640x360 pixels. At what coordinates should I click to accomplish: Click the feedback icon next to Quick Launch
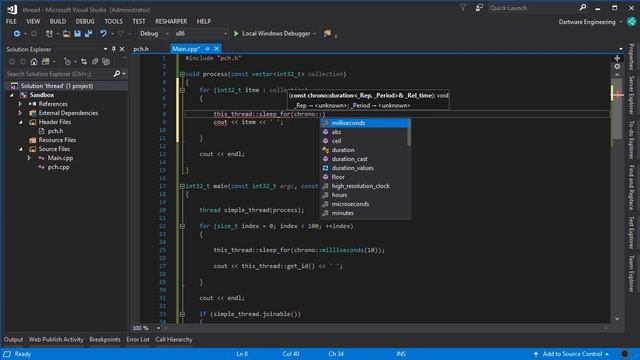[479, 7]
